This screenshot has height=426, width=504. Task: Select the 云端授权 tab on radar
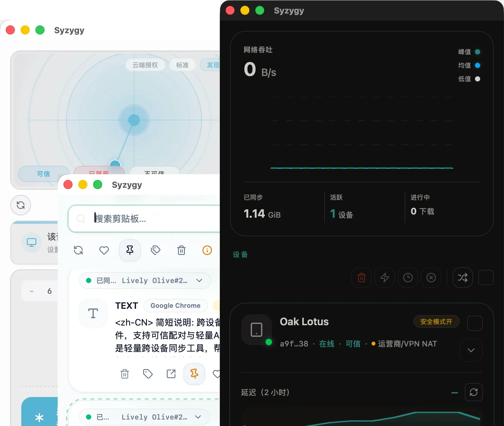[145, 65]
